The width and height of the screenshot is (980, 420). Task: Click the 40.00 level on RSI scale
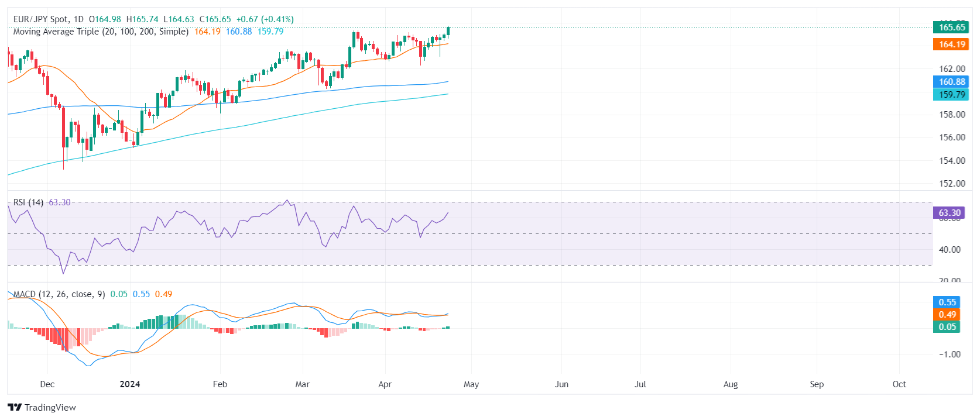pyautogui.click(x=950, y=250)
